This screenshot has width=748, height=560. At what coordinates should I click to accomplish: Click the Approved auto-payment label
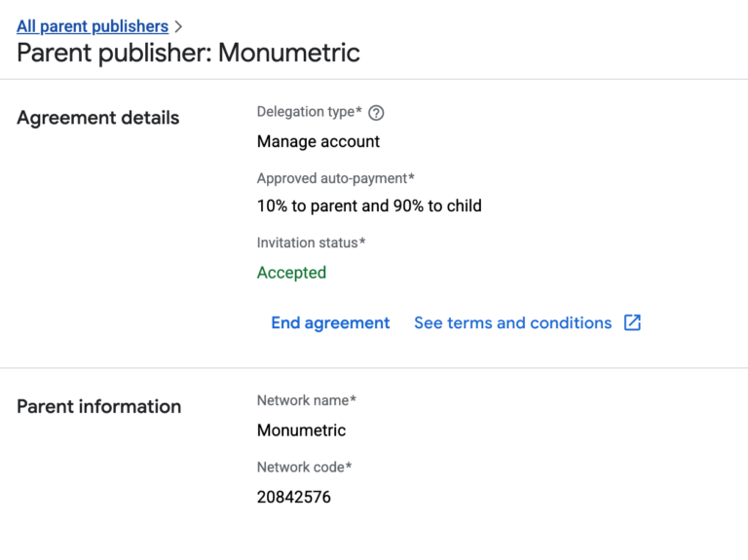coord(335,178)
